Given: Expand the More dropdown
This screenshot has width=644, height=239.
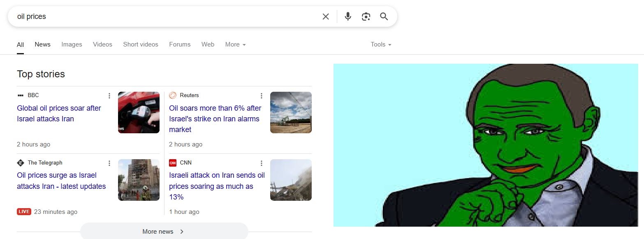Looking at the screenshot, I should click(x=235, y=44).
